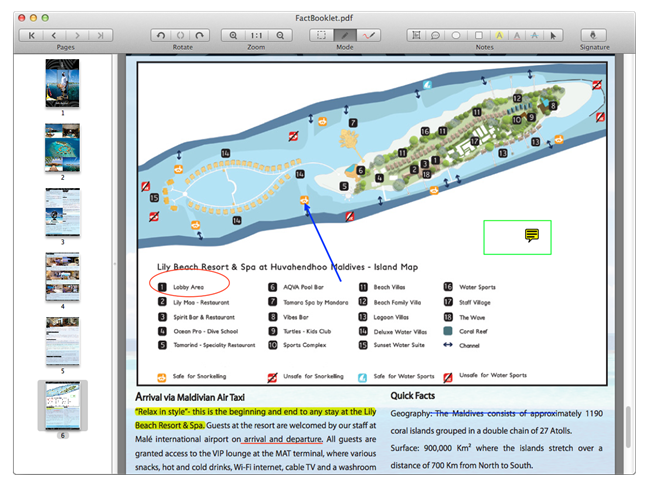The width and height of the screenshot is (650, 488).
Task: Click 'Lily Maa - Restaurant' legend text
Action: tap(201, 302)
